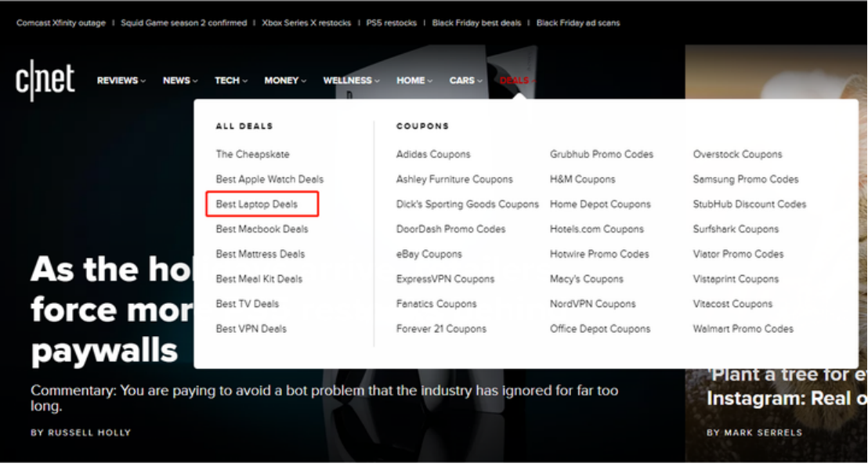Click the All Deals section heading
868x470 pixels.
click(x=244, y=126)
